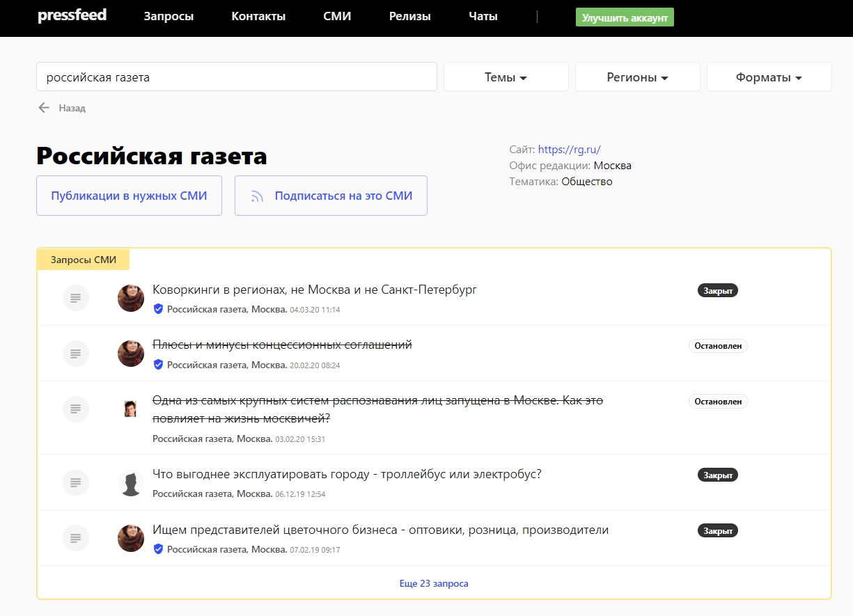Click the back arrow icon near Назад
The width and height of the screenshot is (853, 616).
click(44, 108)
